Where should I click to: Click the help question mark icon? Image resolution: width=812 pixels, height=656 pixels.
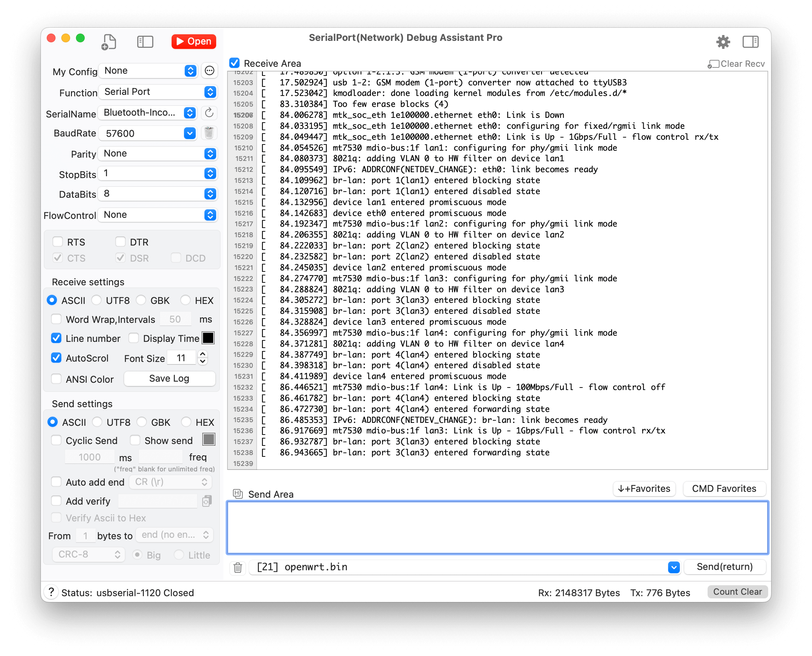tap(51, 592)
